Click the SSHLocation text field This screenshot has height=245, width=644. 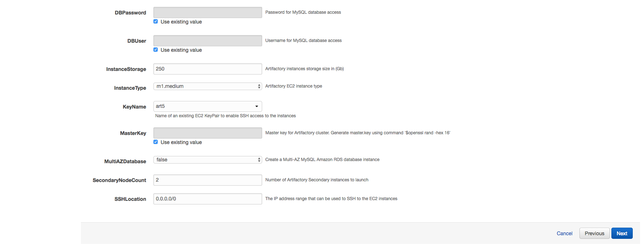tap(207, 199)
